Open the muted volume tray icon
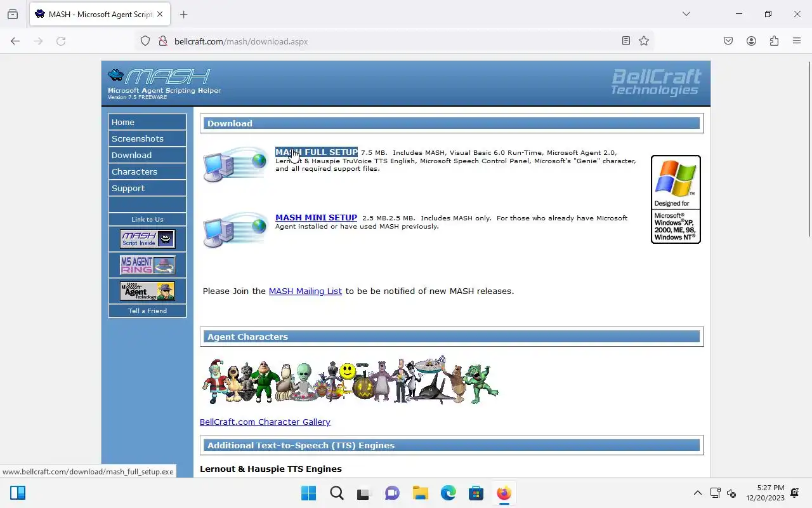 731,493
